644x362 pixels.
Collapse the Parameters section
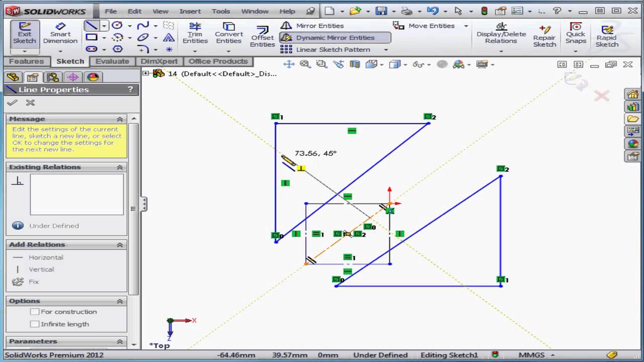click(120, 341)
